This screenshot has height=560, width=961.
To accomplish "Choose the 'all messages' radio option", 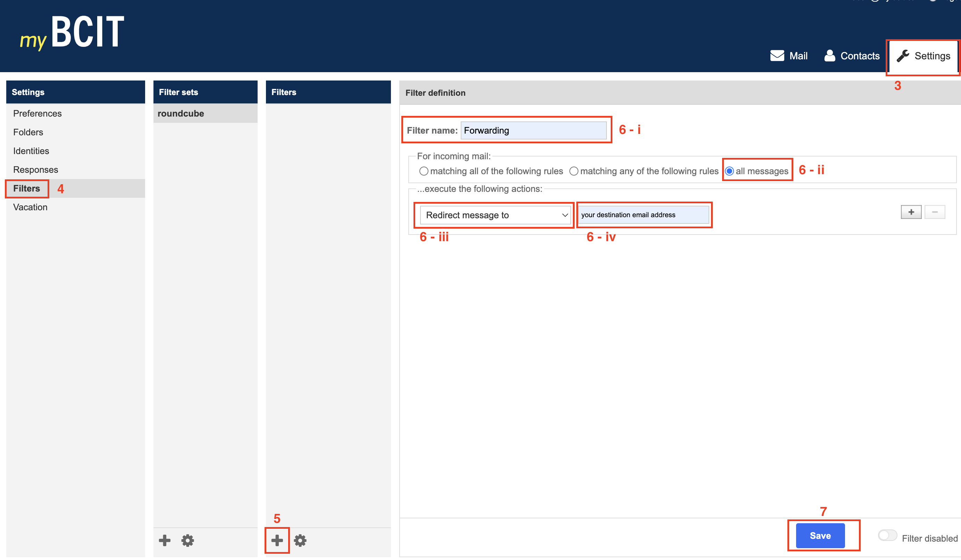I will point(729,171).
